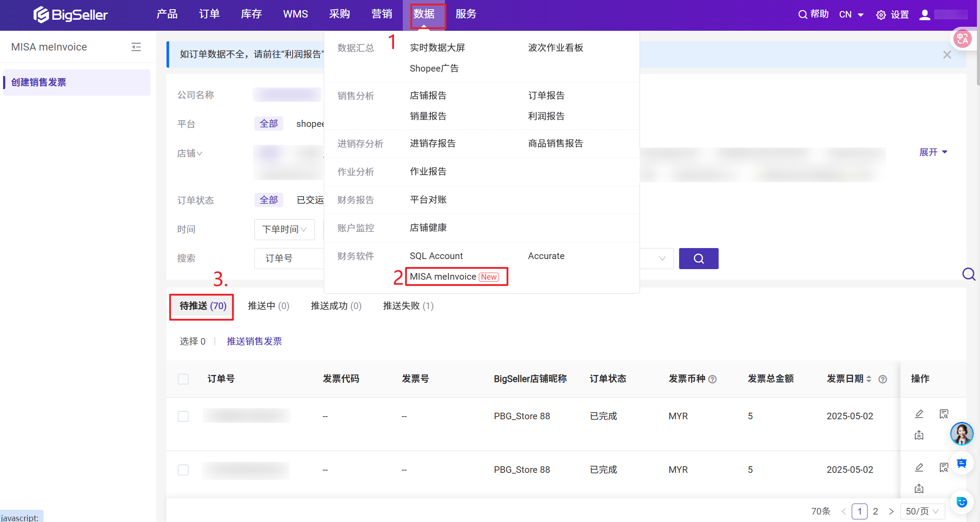This screenshot has height=522, width=980.
Task: Open the CN language dropdown
Action: click(x=851, y=14)
